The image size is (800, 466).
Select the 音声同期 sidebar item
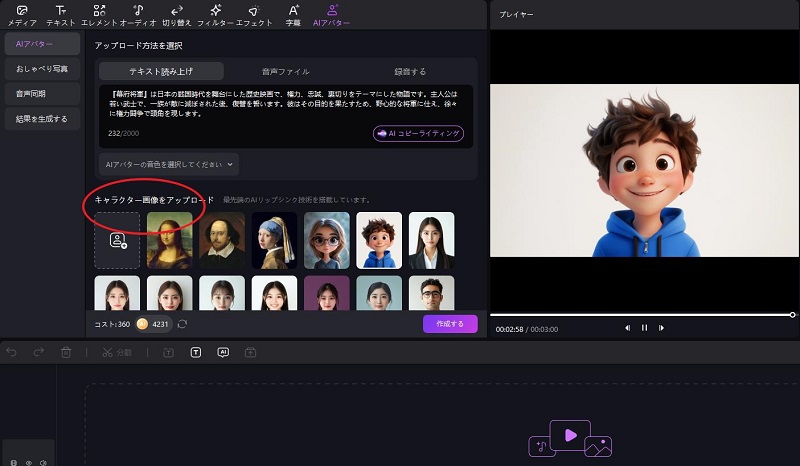(42, 94)
